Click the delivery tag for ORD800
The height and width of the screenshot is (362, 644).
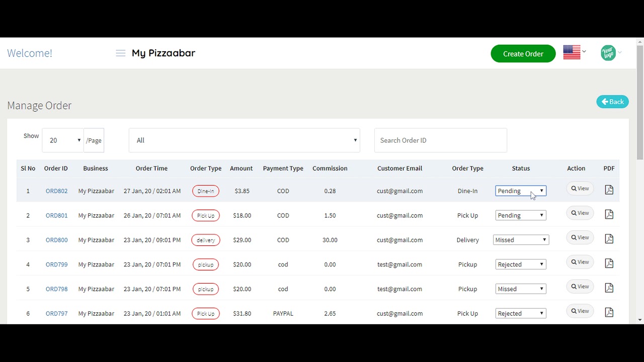pos(206,240)
